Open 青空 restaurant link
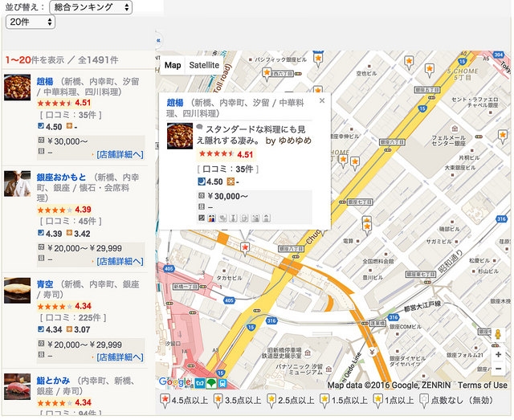 tap(45, 284)
